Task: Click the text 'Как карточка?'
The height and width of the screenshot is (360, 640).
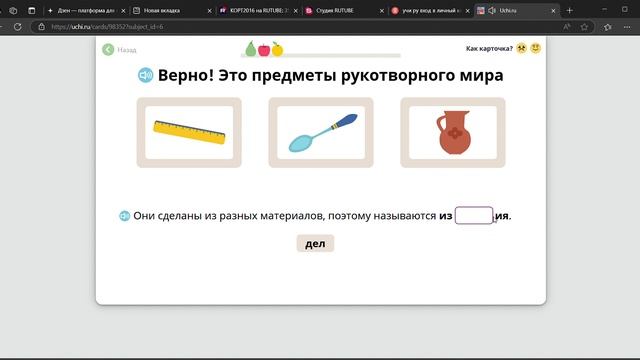Action: (489, 49)
